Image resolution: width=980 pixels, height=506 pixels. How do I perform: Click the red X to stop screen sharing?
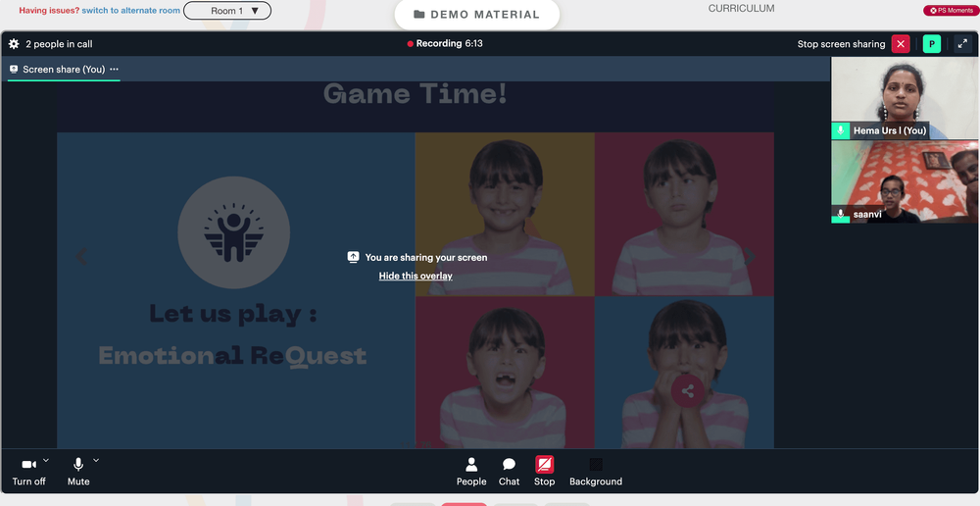point(901,44)
